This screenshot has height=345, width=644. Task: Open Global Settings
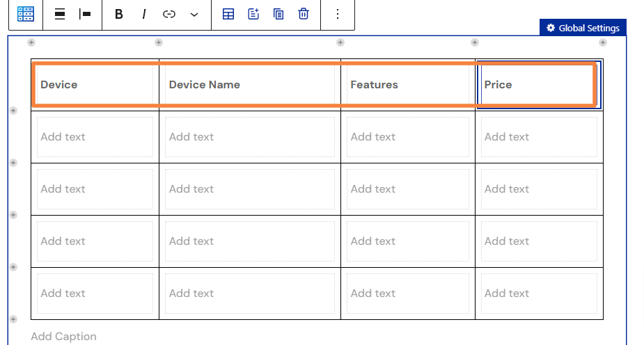tap(583, 28)
